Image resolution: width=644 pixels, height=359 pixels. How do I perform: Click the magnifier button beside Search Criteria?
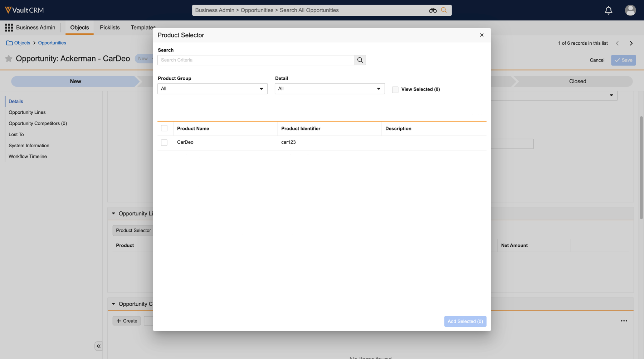pos(360,60)
